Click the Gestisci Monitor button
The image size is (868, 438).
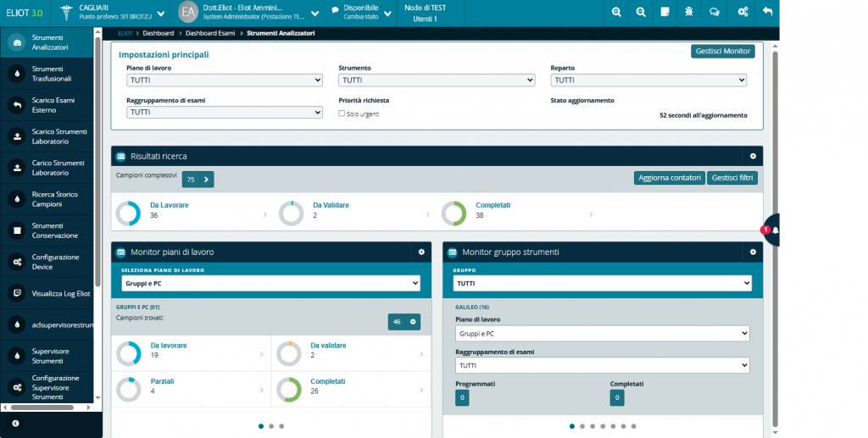click(722, 51)
